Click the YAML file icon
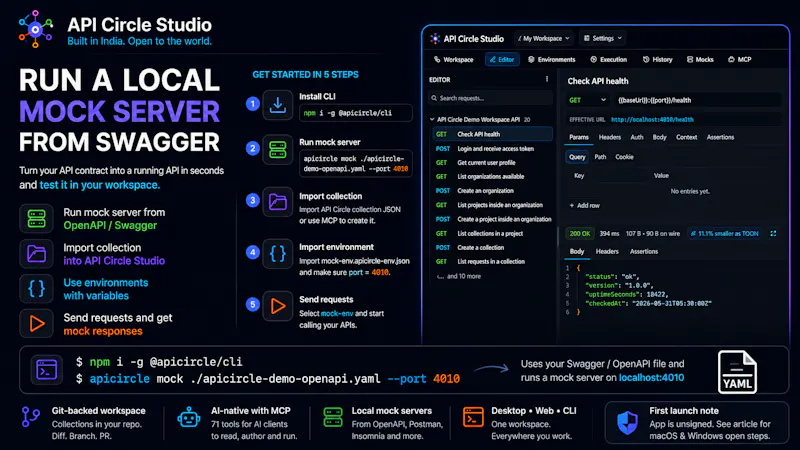 tap(737, 372)
